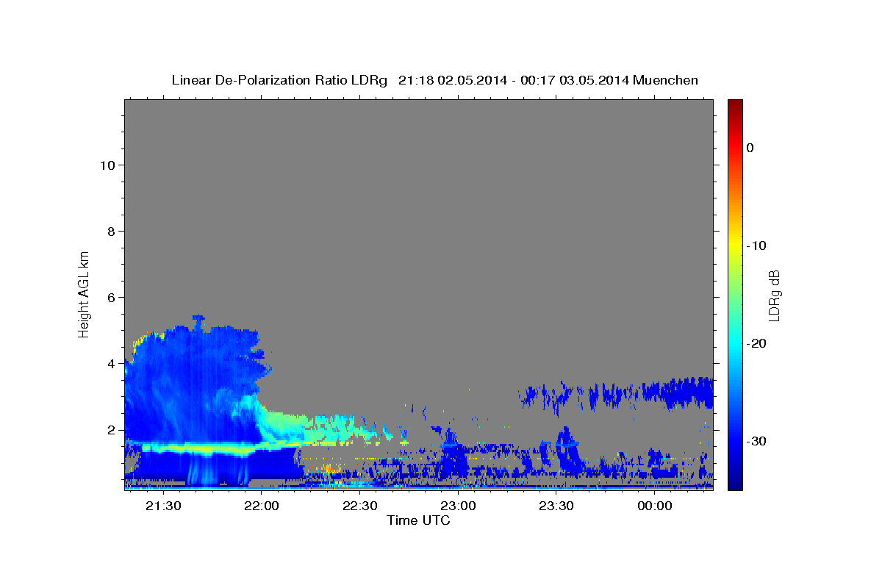Click the "LDRg dB" colorbar label
Viewport: 882px width, 588px height.
[x=774, y=295]
